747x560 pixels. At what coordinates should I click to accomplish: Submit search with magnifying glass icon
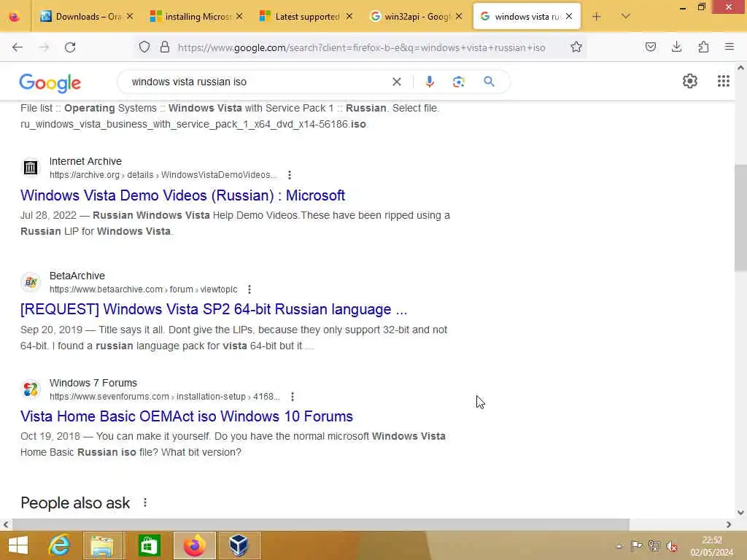pos(489,82)
